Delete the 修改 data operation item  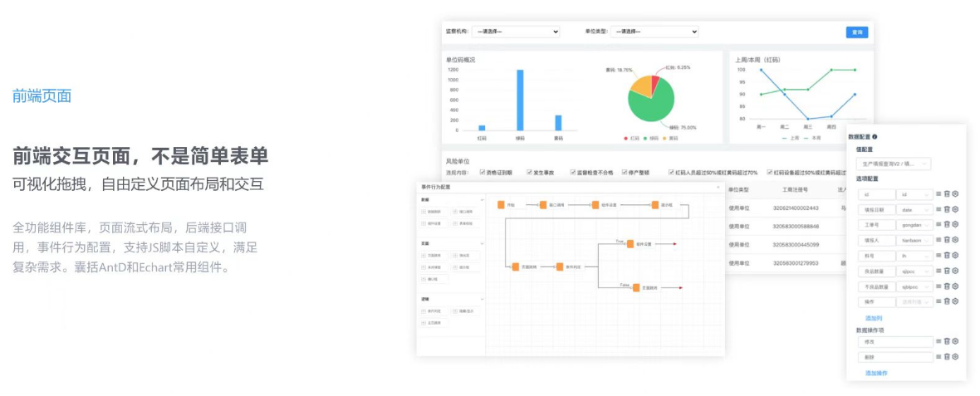click(947, 341)
